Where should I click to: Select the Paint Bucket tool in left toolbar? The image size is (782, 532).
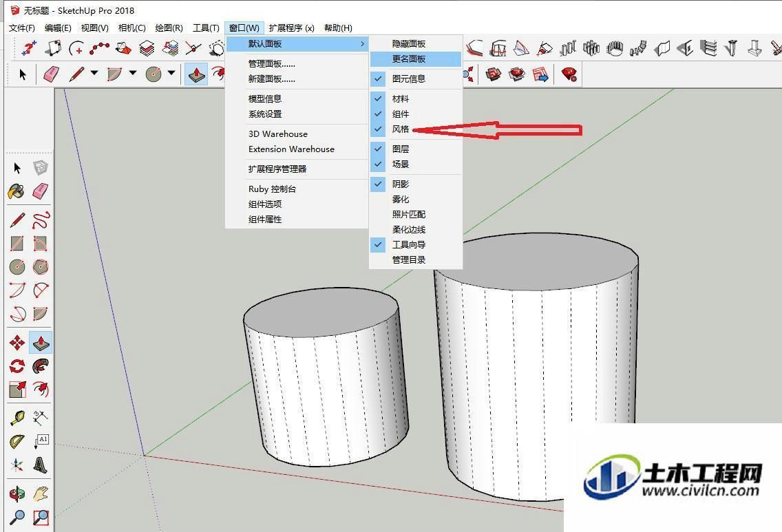(17, 191)
